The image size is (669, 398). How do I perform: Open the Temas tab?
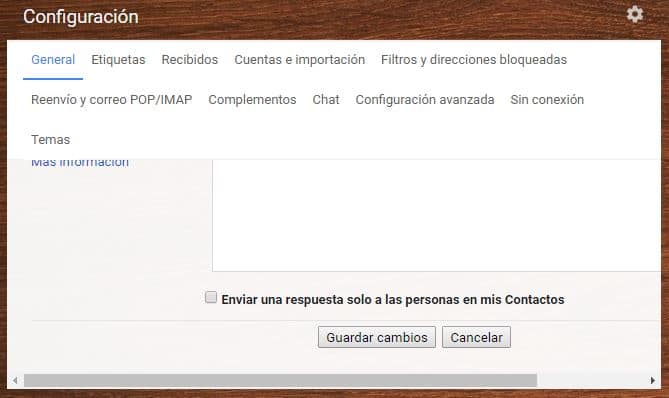[50, 140]
